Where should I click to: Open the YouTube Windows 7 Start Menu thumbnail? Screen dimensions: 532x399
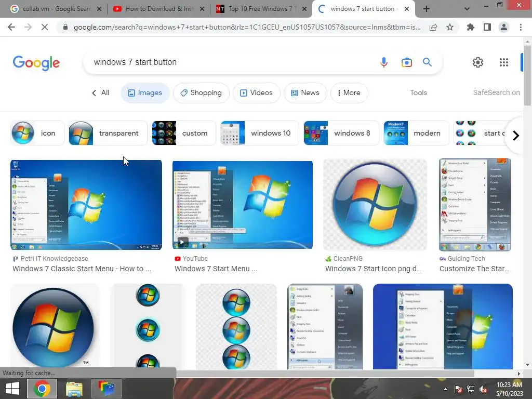(x=243, y=205)
